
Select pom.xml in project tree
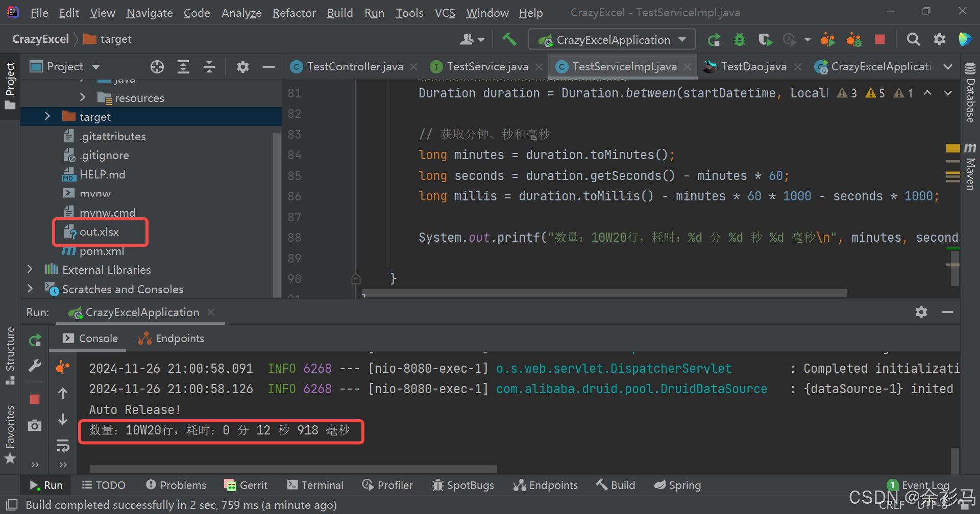102,251
